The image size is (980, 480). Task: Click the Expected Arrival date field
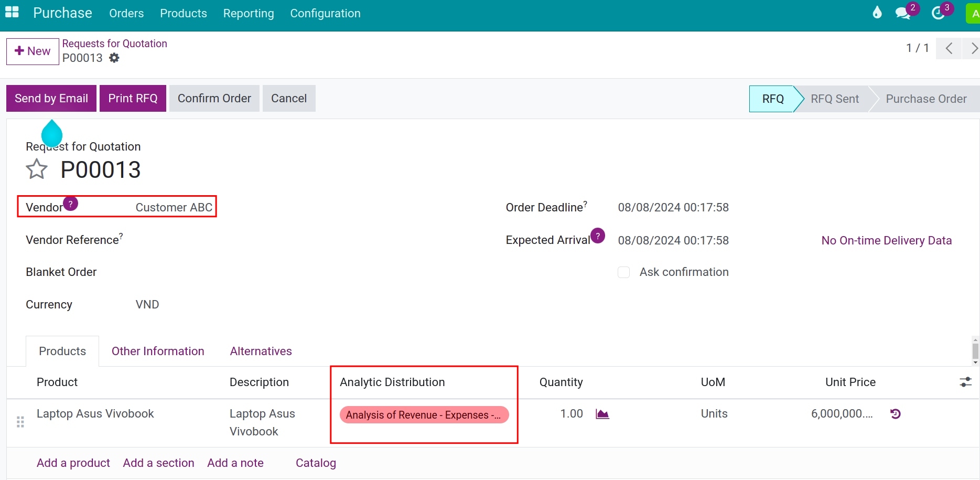(x=673, y=240)
